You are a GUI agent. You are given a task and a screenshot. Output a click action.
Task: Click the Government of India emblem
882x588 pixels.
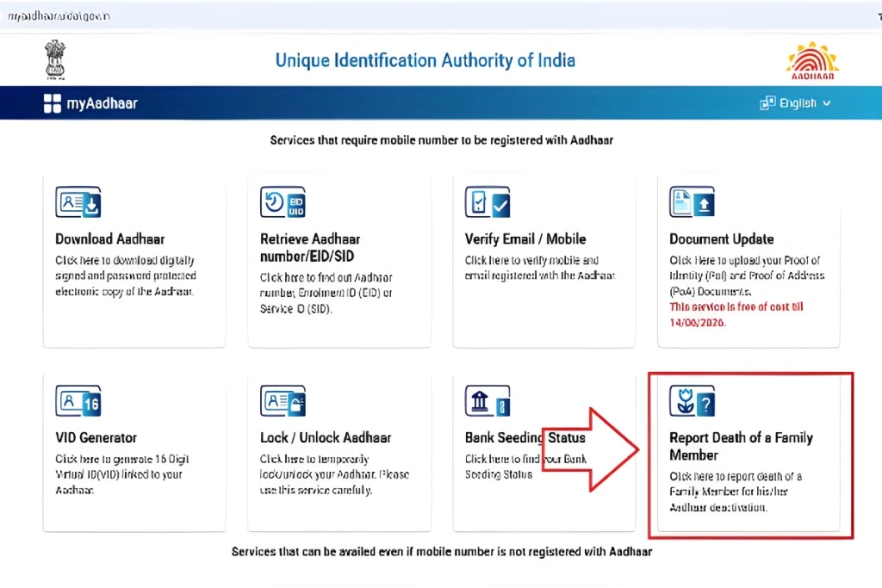tap(55, 59)
